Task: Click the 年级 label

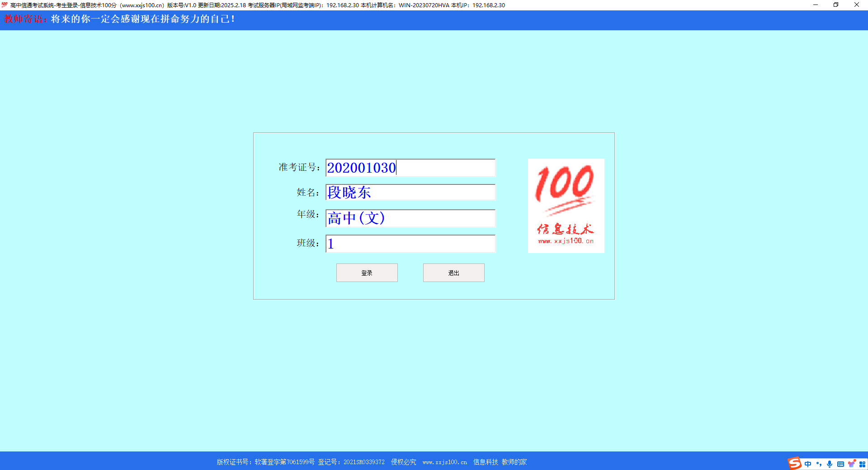Action: [x=308, y=214]
